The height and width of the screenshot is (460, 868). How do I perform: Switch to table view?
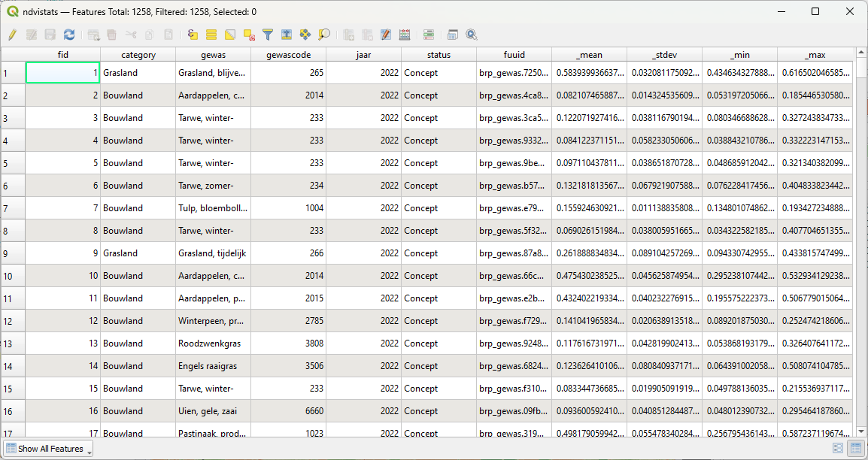pyautogui.click(x=855, y=449)
